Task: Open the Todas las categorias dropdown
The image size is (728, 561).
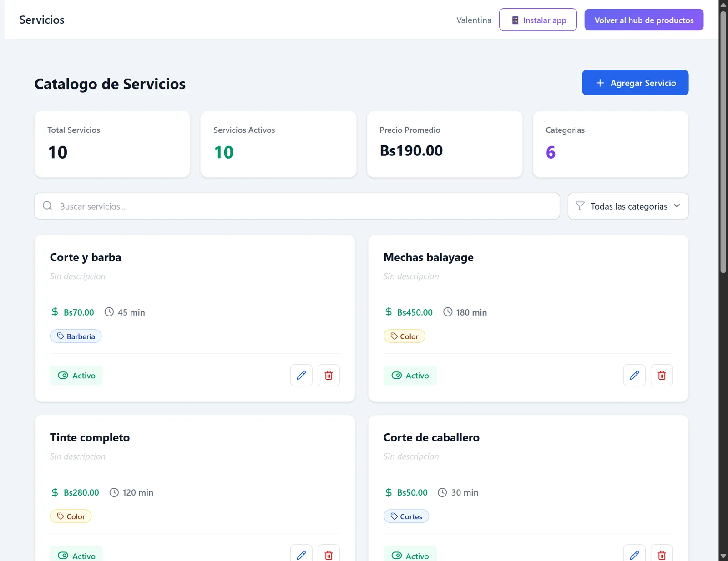Action: coord(628,206)
